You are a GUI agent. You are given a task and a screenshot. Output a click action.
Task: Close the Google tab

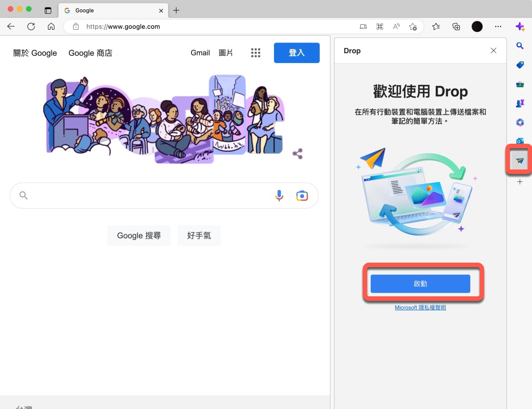click(161, 10)
